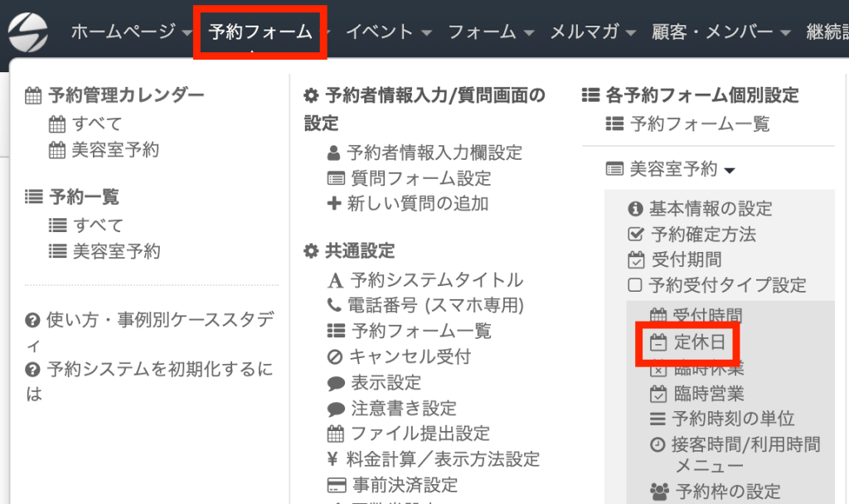Click the site logo icon in navbar
This screenshot has height=504, width=849.
point(29,31)
